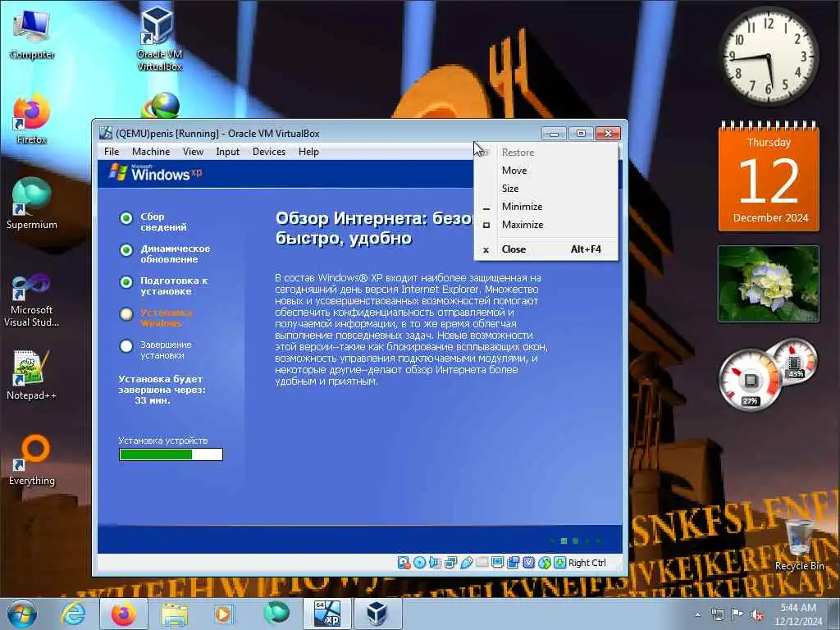840x630 pixels.
Task: Select the Microsoft Visual Studio desktop shortcut
Action: (32, 300)
